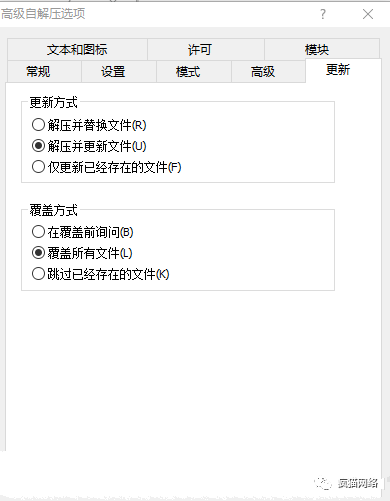Select 解压并替换文件(R) radio button
This screenshot has height=501, width=390.
(89, 125)
